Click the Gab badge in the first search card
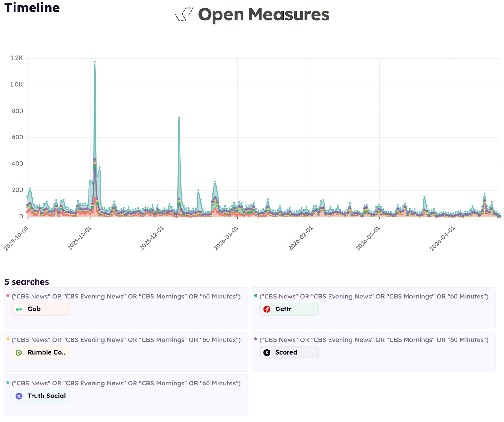The width and height of the screenshot is (504, 422). [41, 309]
